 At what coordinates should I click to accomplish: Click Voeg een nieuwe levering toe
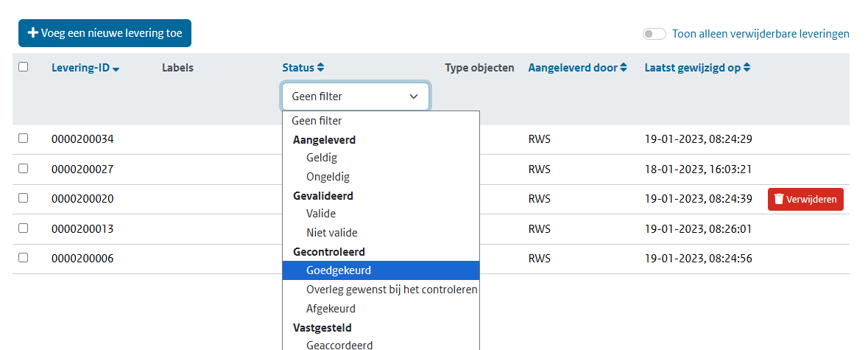tap(105, 33)
